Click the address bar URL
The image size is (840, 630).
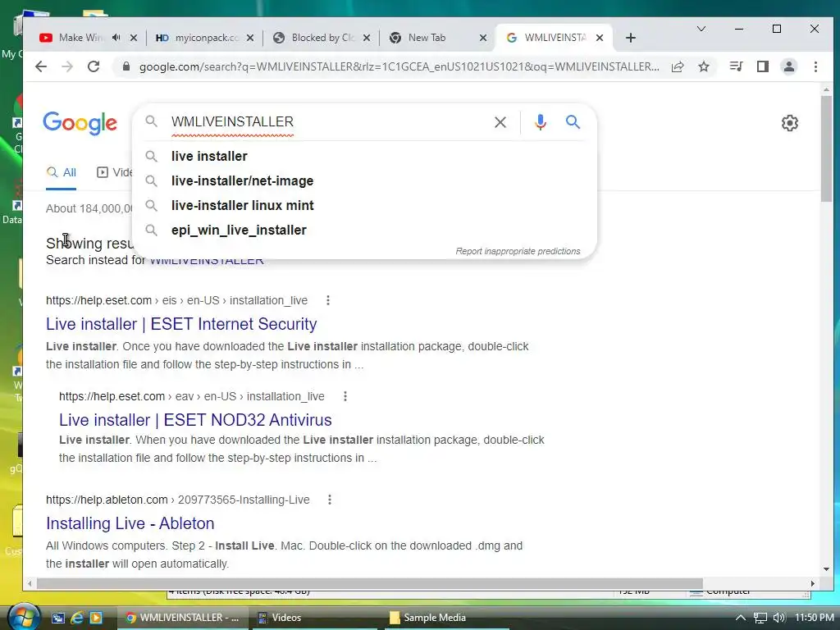pyautogui.click(x=399, y=66)
